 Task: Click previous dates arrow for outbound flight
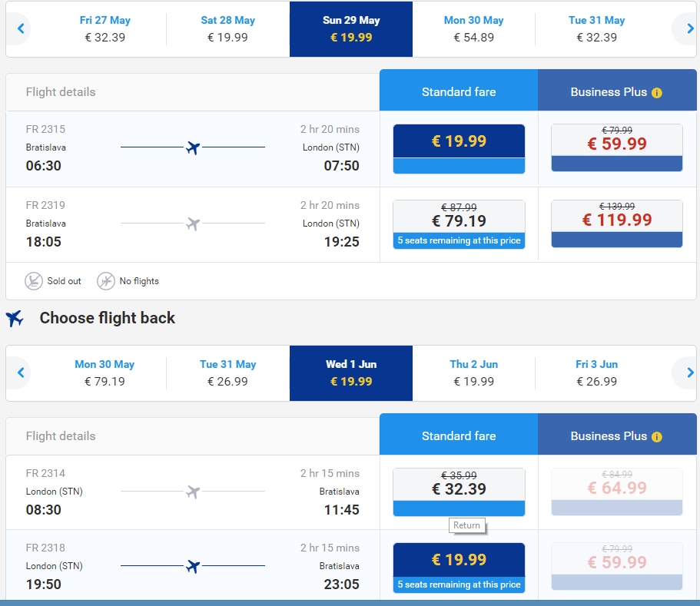(21, 29)
